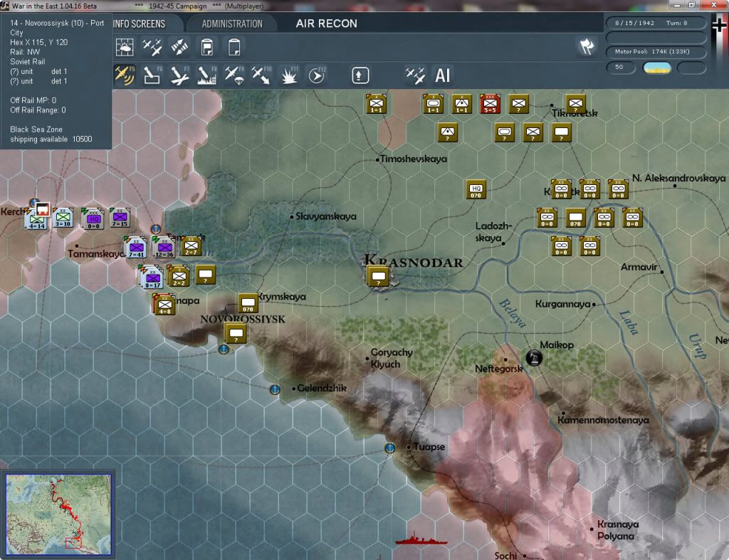Click 'shipping available 10500' info text
This screenshot has width=729, height=560.
(51, 139)
